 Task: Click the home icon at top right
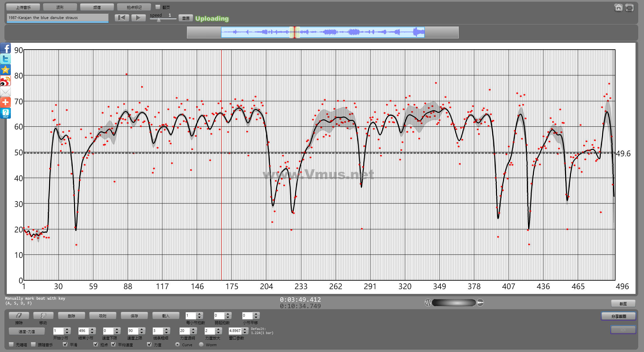618,7
